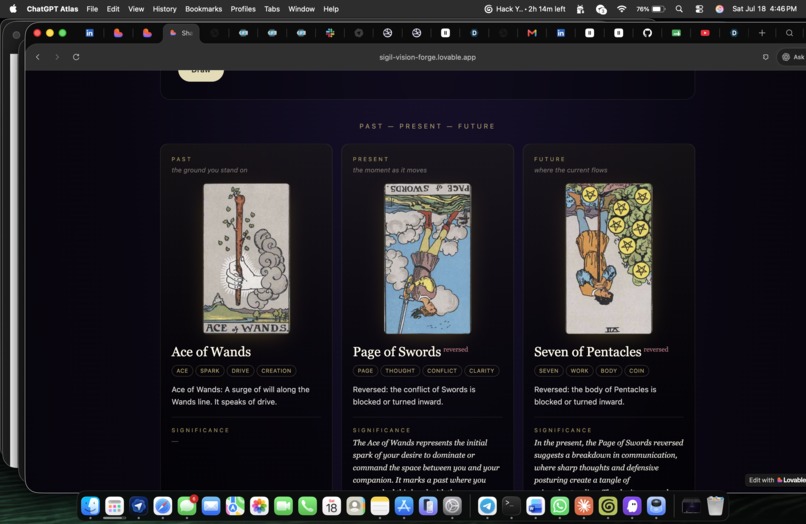
Task: Open the Tabs menu
Action: 272,9
